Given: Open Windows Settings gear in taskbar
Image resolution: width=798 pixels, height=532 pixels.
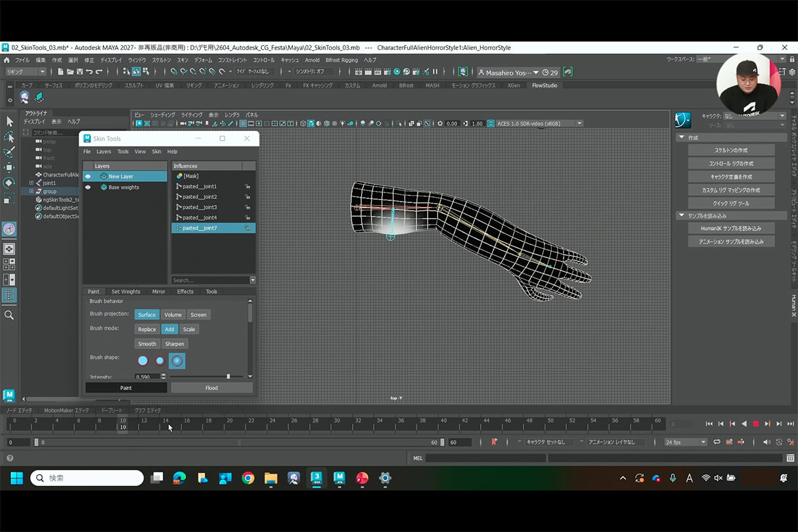Looking at the screenshot, I should click(x=386, y=478).
